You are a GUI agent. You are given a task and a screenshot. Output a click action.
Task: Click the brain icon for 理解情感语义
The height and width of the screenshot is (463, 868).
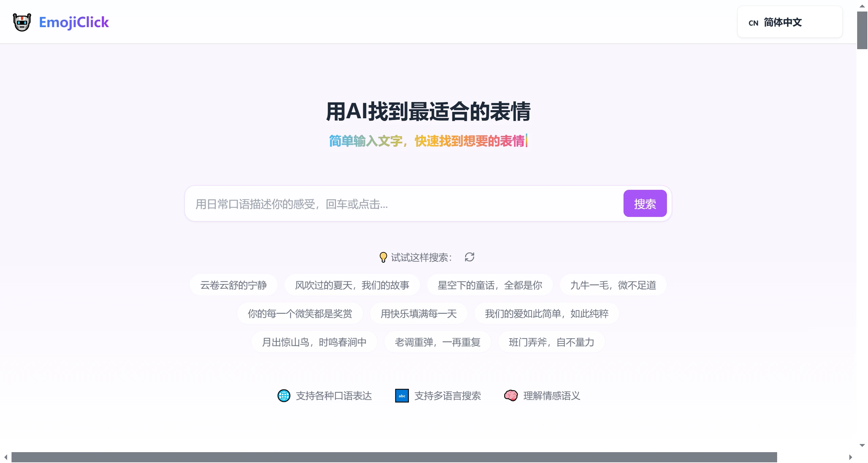[x=511, y=396]
